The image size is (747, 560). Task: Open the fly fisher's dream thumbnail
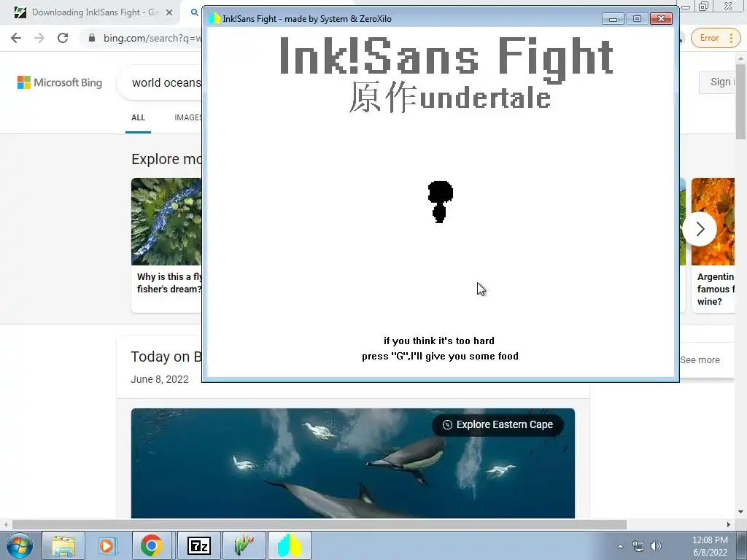[166, 222]
